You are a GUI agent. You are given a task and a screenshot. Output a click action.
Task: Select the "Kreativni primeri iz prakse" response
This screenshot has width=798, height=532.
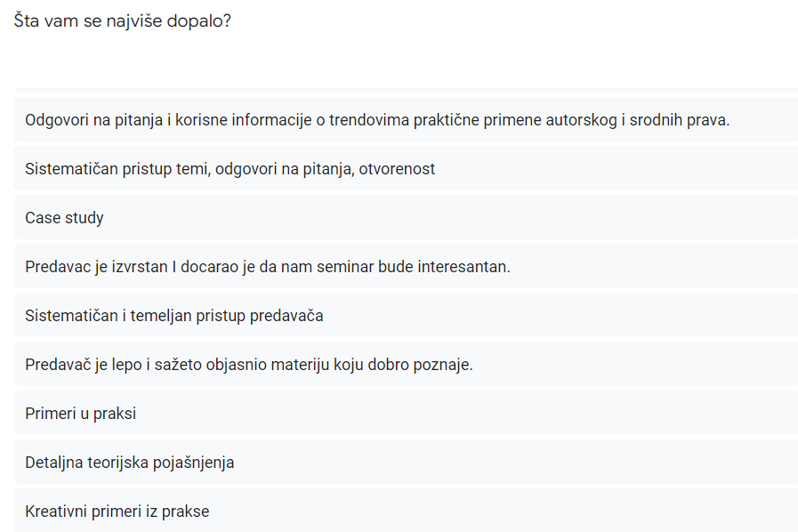pos(117,511)
